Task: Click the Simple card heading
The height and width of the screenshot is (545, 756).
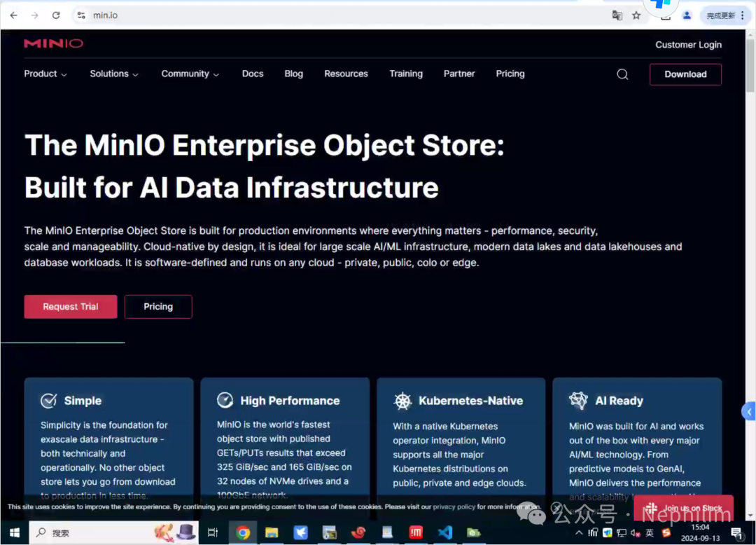Action: click(83, 401)
